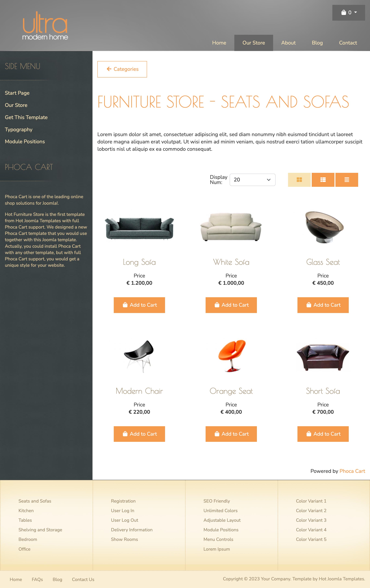Open Glass Seat product image
Screen dimensions: 370x588
click(x=324, y=227)
